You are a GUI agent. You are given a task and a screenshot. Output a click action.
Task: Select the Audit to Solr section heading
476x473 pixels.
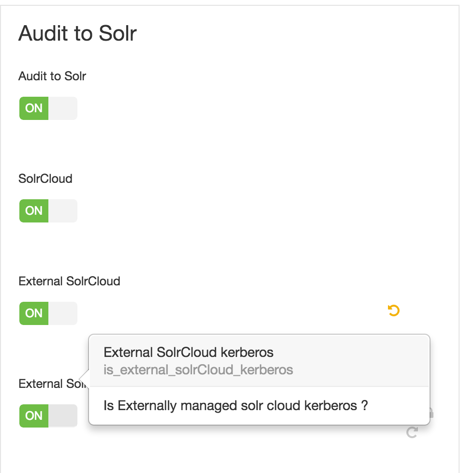coord(77,33)
